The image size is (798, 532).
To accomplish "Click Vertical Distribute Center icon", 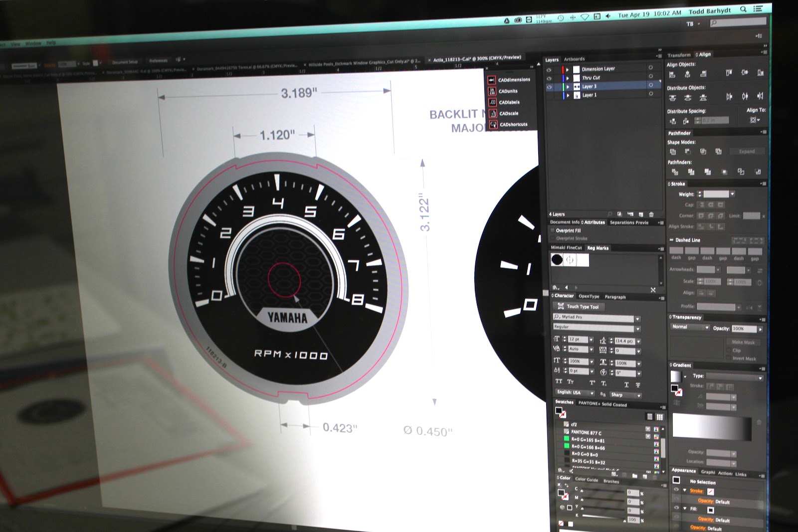I will (688, 97).
